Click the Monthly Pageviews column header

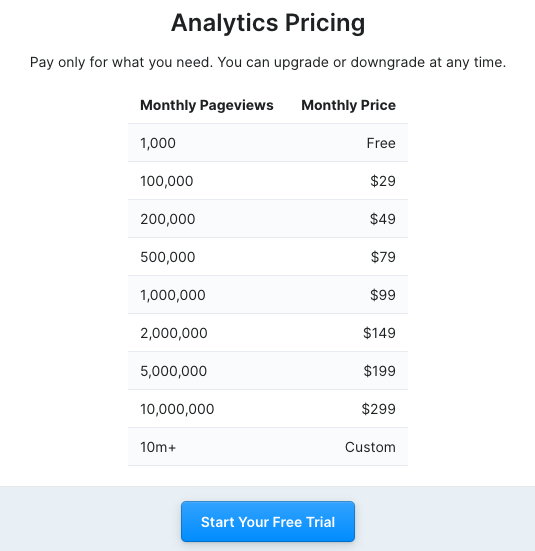coord(207,105)
